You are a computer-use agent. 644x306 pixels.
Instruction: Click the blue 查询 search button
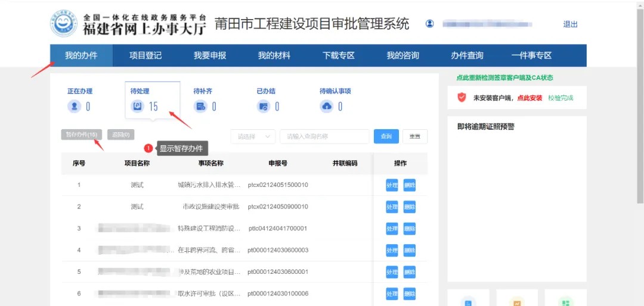(386, 136)
